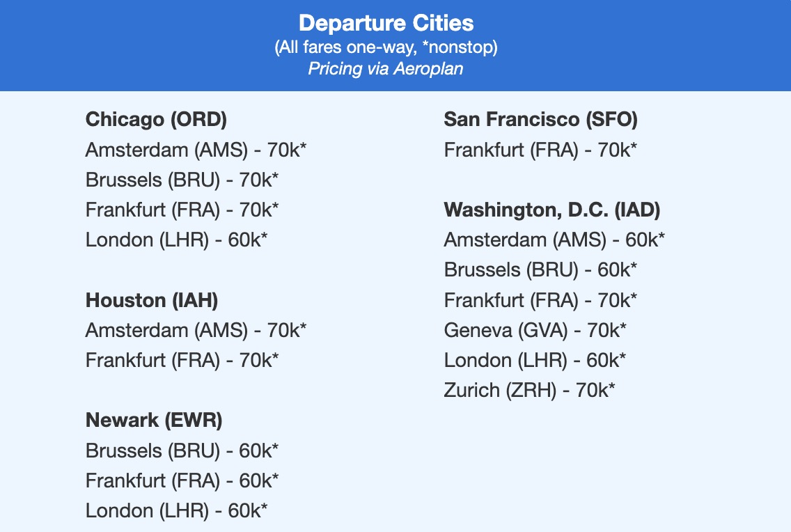
Task: Choose San Francisco to Frankfurt fare
Action: [540, 150]
